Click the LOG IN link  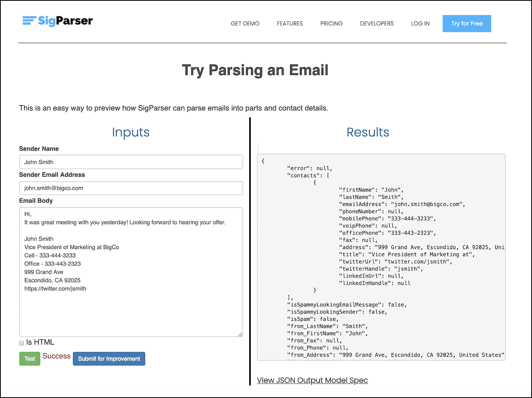coord(420,24)
